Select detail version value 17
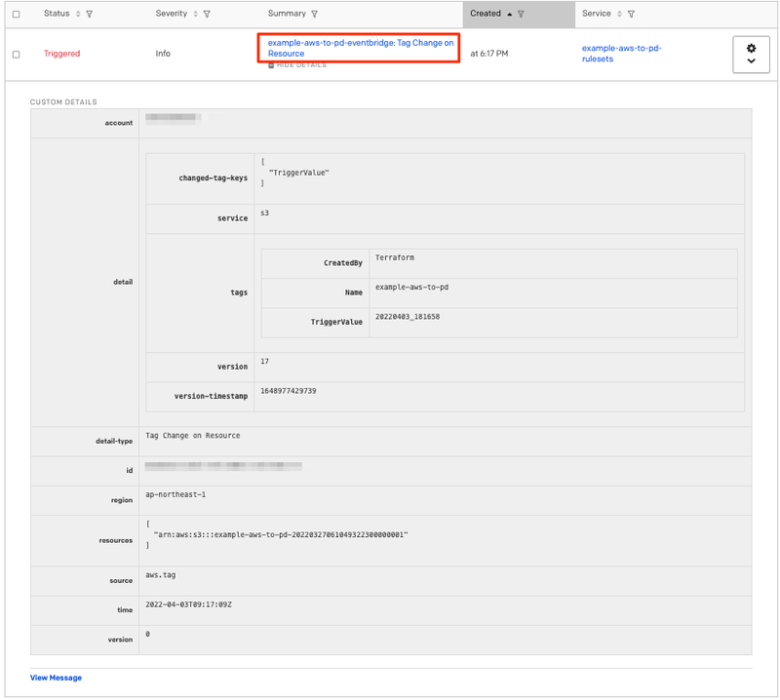The height and width of the screenshot is (700, 780). click(264, 361)
